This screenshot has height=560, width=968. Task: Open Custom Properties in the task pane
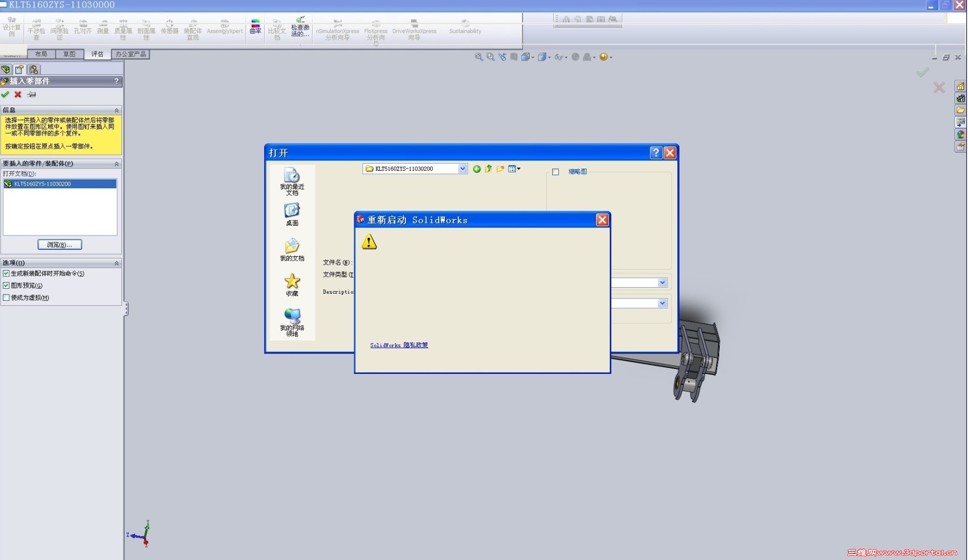tap(960, 147)
